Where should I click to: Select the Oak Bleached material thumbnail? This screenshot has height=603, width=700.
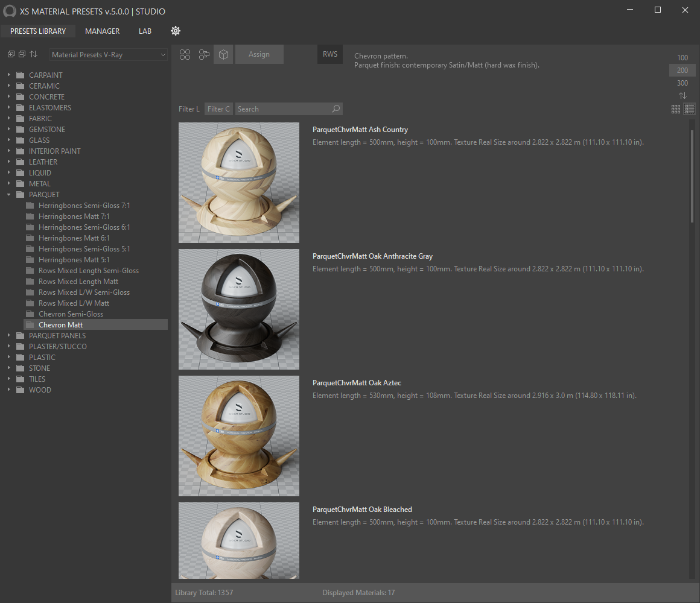239,540
